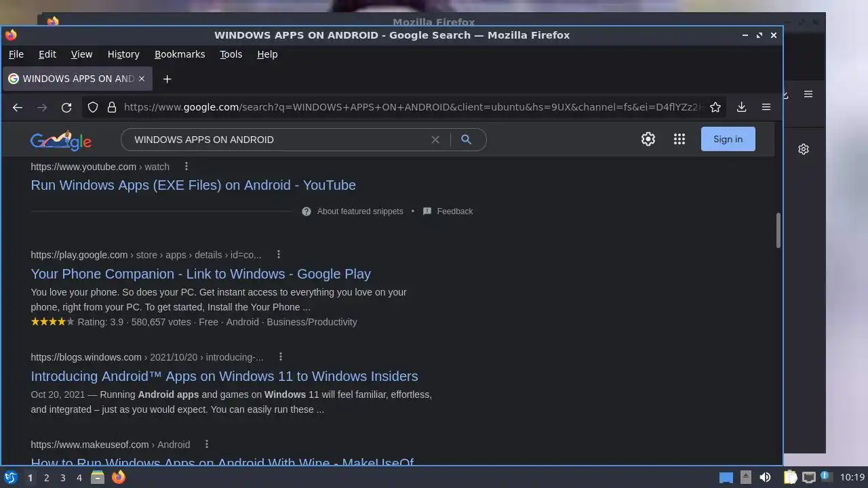
Task: Click the Google search magnifier button
Action: [466, 140]
